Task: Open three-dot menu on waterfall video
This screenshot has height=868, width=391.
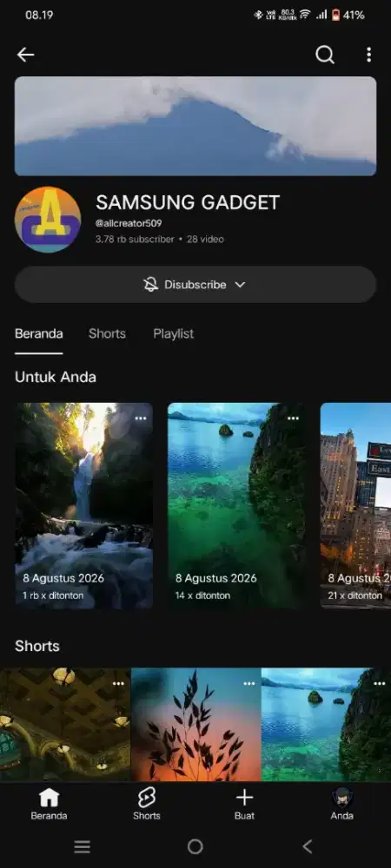Action: [x=141, y=418]
